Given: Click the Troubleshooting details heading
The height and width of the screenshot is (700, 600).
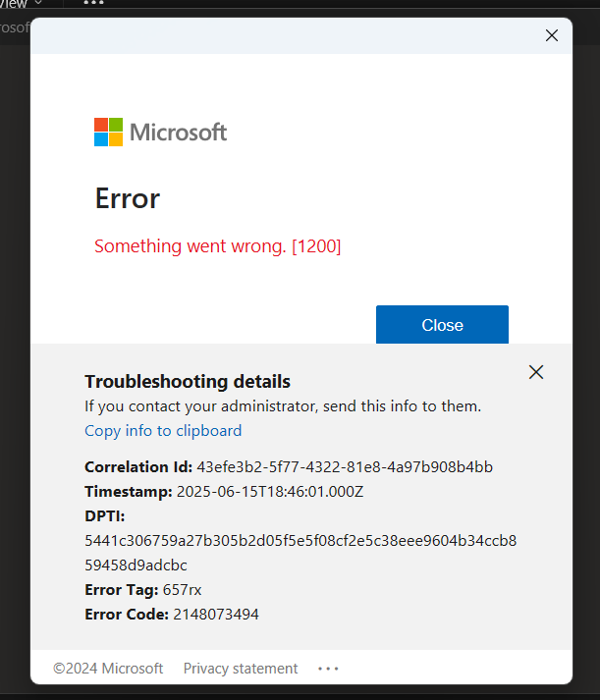Looking at the screenshot, I should pyautogui.click(x=188, y=382).
